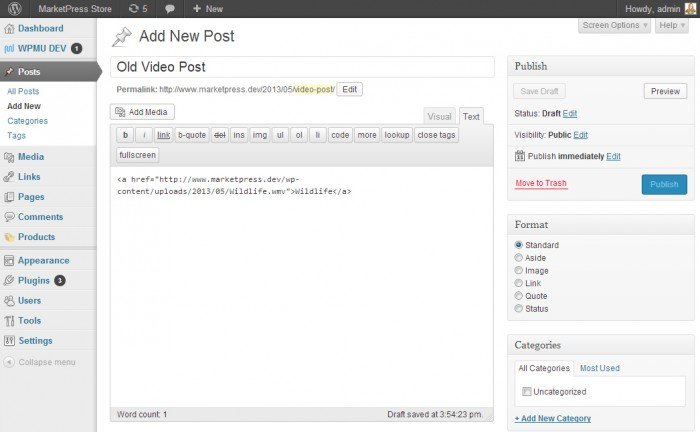700x432 pixels.
Task: Check the Uncategorized category box
Action: point(527,391)
